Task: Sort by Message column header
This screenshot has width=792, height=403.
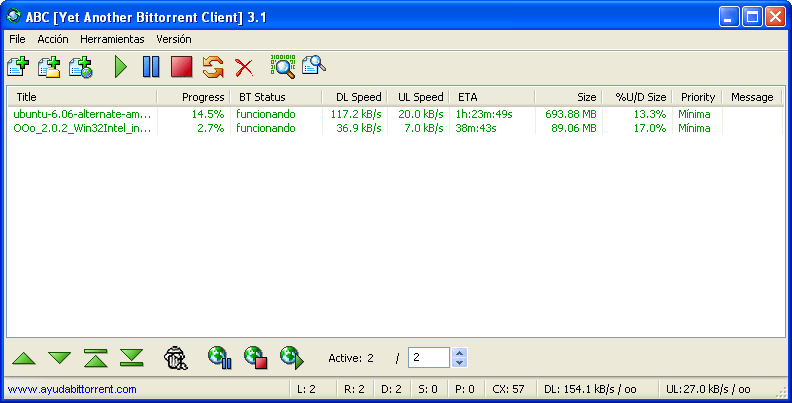Action: click(x=752, y=97)
